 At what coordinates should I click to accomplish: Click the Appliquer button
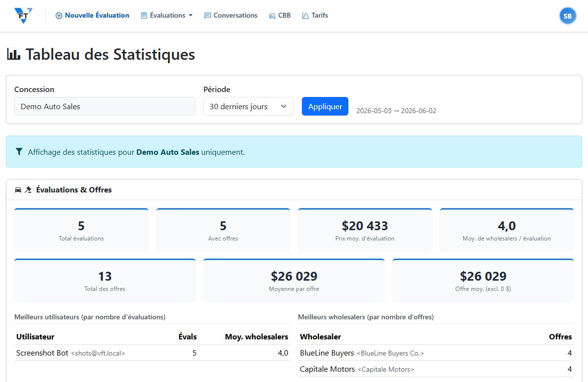[325, 106]
